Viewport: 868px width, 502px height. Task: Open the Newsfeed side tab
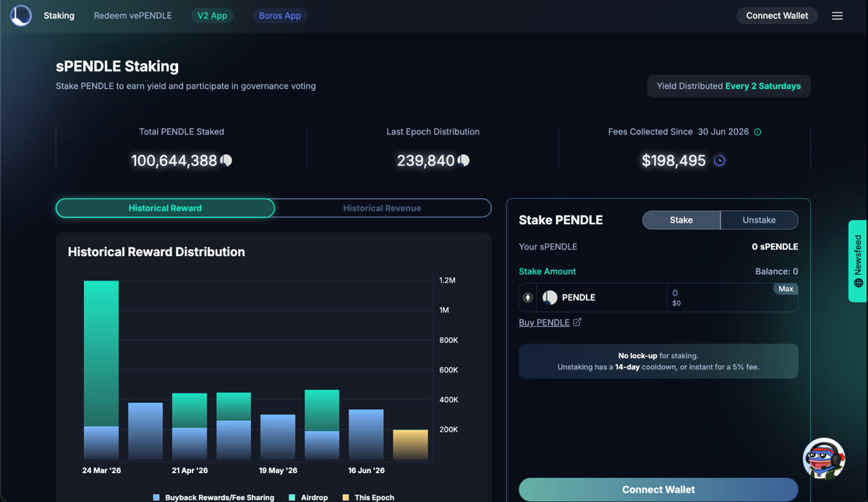point(857,260)
